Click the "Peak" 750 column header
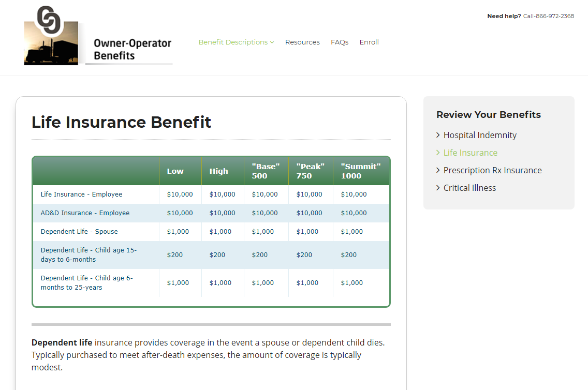Viewport: 588px width, 390px height. pyautogui.click(x=310, y=171)
